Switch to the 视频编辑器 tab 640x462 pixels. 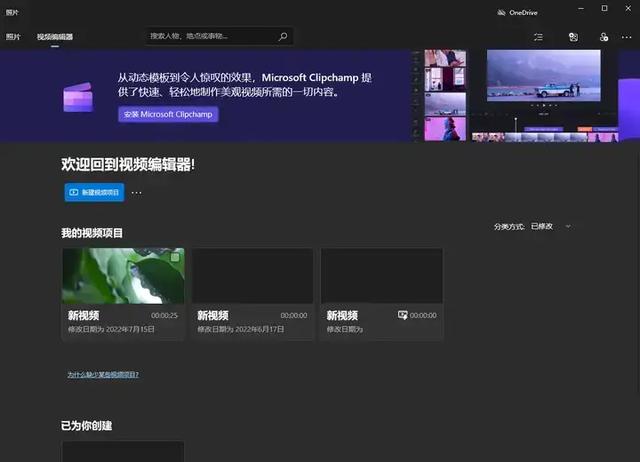55,37
